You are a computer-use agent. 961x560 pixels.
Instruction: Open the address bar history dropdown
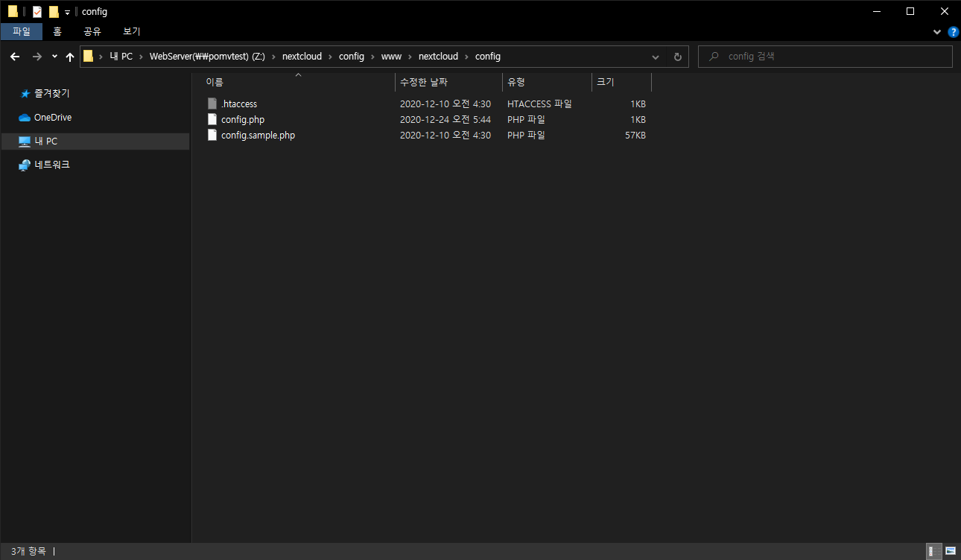[655, 56]
